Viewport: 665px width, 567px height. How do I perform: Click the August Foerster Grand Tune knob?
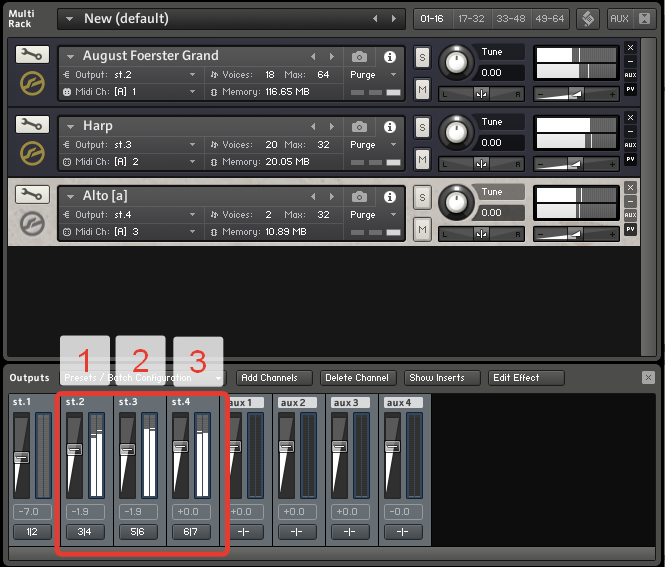pyautogui.click(x=456, y=63)
